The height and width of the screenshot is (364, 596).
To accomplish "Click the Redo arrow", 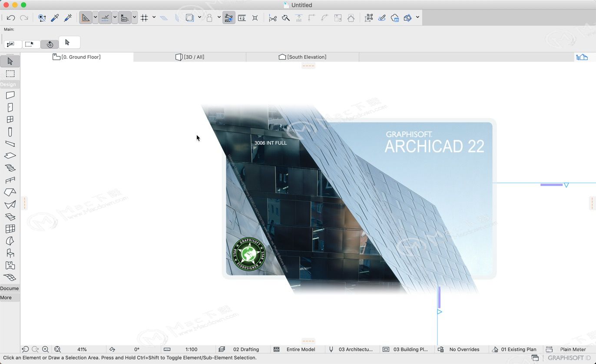I will pos(24,18).
